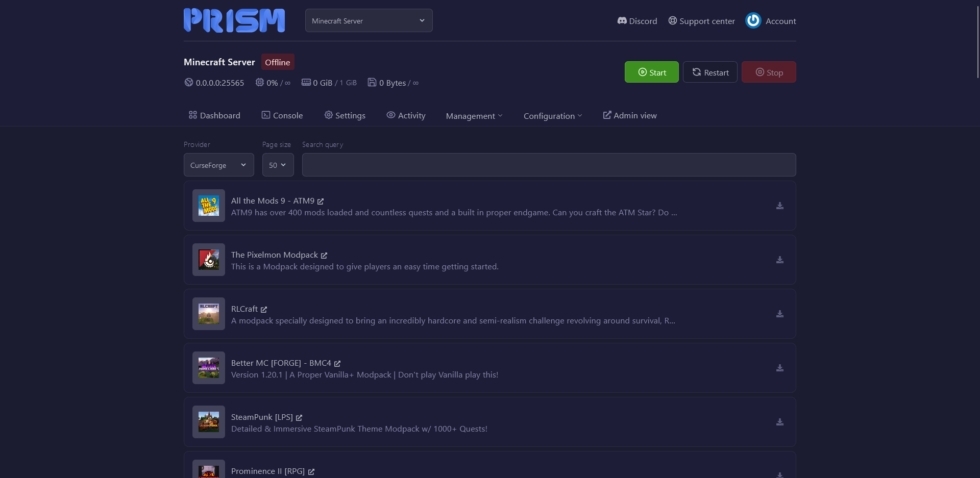
Task: Expand the Page size dropdown
Action: (x=278, y=165)
